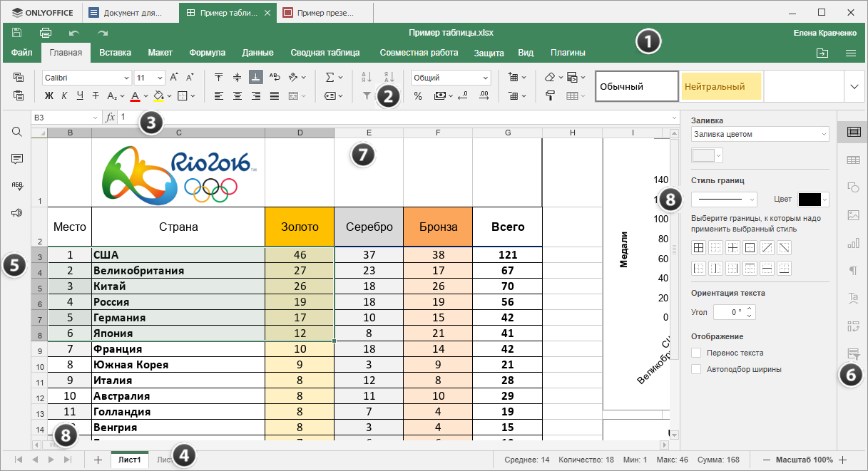Image resolution: width=868 pixels, height=471 pixels.
Task: Apply strikethrough formatting
Action: [x=96, y=95]
